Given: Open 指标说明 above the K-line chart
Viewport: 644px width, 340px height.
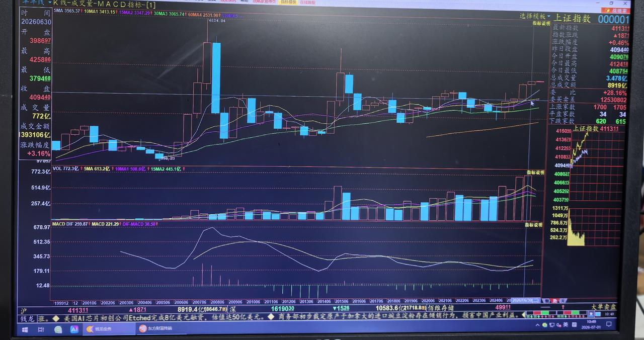Looking at the screenshot, I should tap(541, 23).
